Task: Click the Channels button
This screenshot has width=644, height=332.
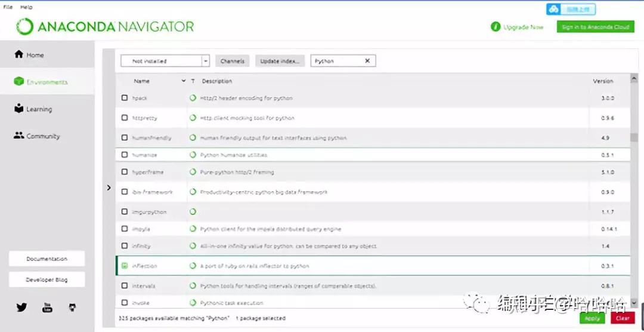Action: (232, 61)
